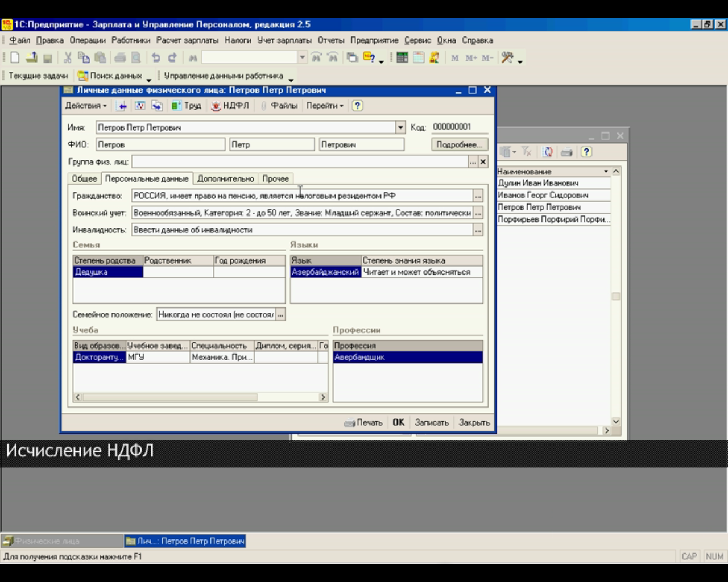Viewport: 728px width, 582px height.
Task: Click the Текущие задачи toolbar button
Action: click(38, 76)
